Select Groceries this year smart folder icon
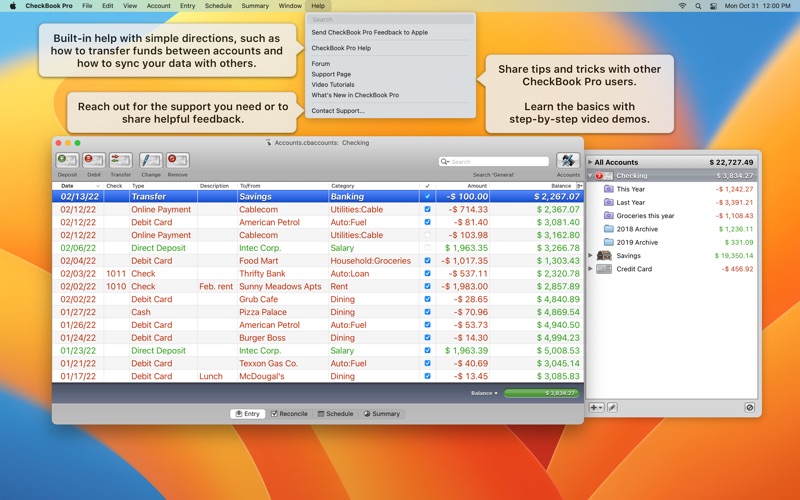This screenshot has width=800, height=500. click(609, 215)
